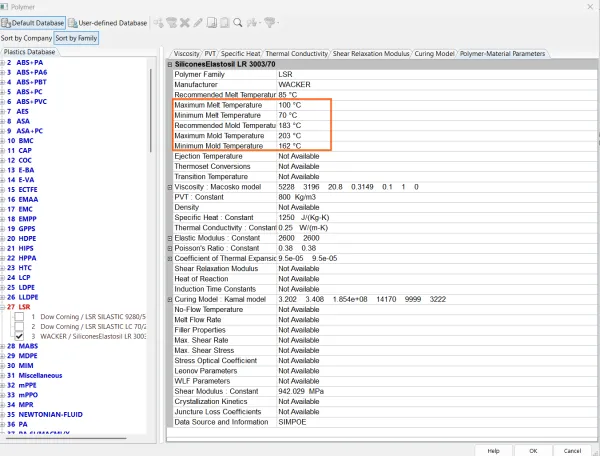
Task: Collapse the 27 LSR family node
Action: 2,307
